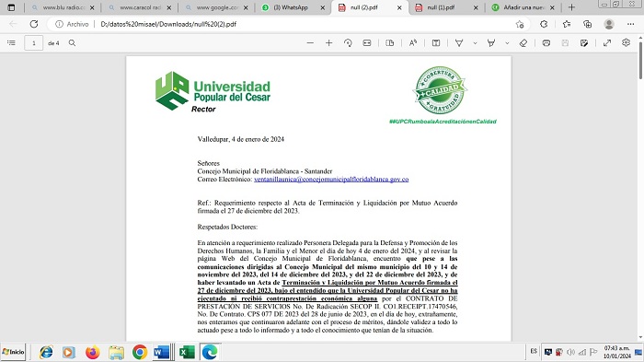Click the Save icon in the PDF toolbar
The width and height of the screenshot is (644, 362).
pyautogui.click(x=565, y=42)
